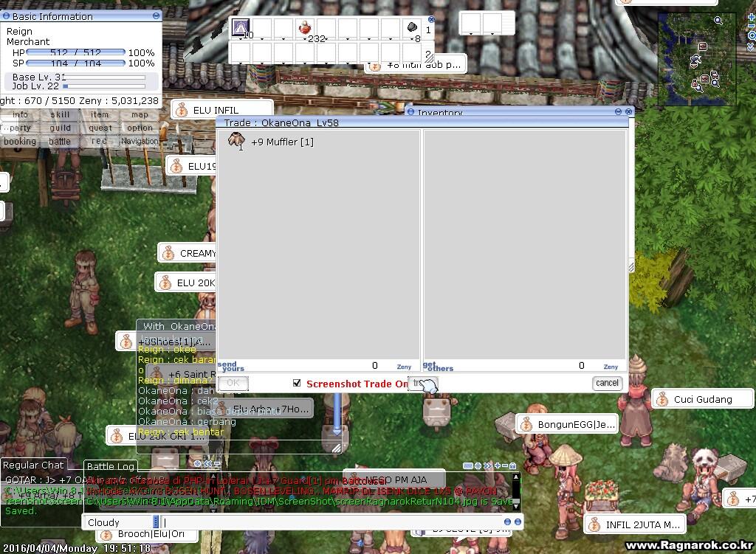Click the arrow under the first skill hotkey slot
Screen dimensions: 756x554
coord(241,38)
